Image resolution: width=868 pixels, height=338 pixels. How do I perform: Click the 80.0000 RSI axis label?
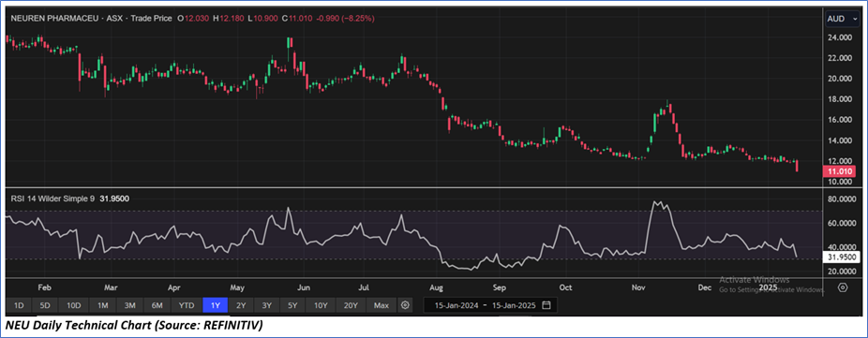click(842, 199)
